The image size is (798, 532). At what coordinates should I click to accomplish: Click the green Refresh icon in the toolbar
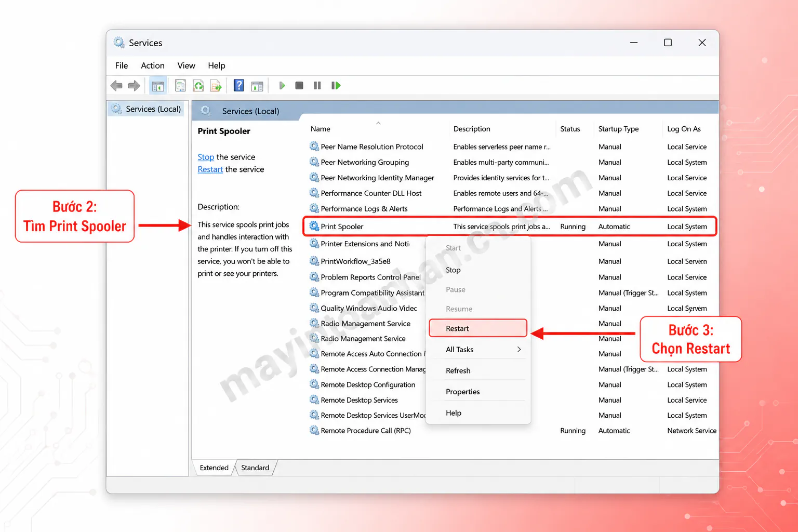click(198, 86)
